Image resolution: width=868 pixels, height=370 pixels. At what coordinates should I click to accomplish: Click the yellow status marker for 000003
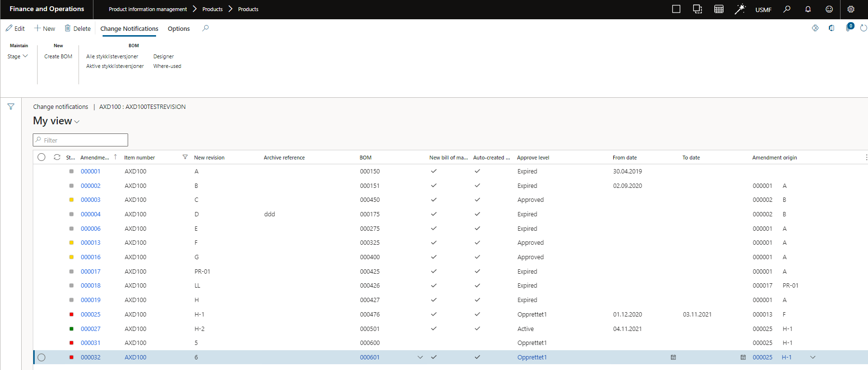71,200
